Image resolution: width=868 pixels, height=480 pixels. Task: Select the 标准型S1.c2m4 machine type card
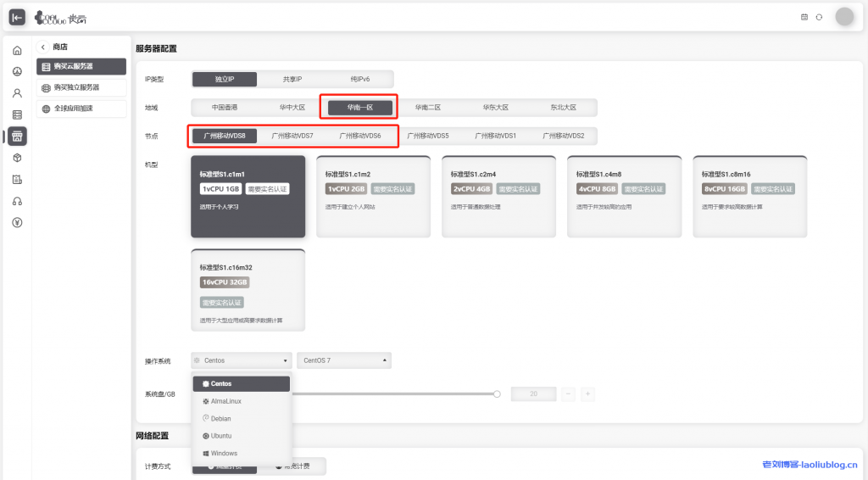click(x=498, y=196)
